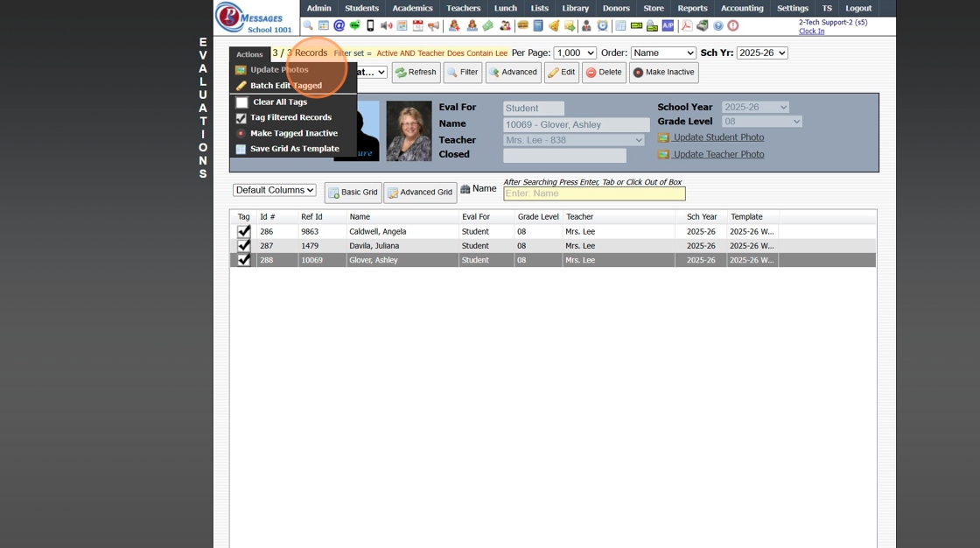Open the School Year form dropdown
Image resolution: width=980 pixels, height=548 pixels.
click(755, 107)
